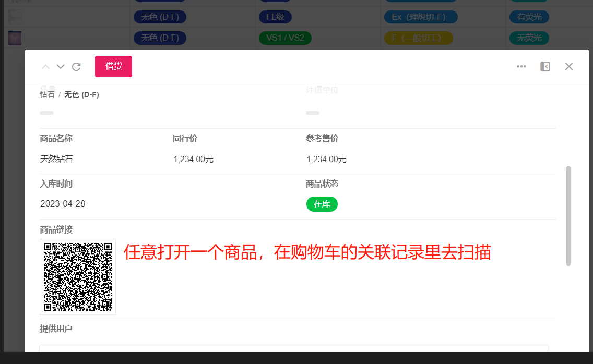Click the Ex（理想切工）cut grade tag
Image resolution: width=593 pixels, height=364 pixels.
tap(420, 17)
